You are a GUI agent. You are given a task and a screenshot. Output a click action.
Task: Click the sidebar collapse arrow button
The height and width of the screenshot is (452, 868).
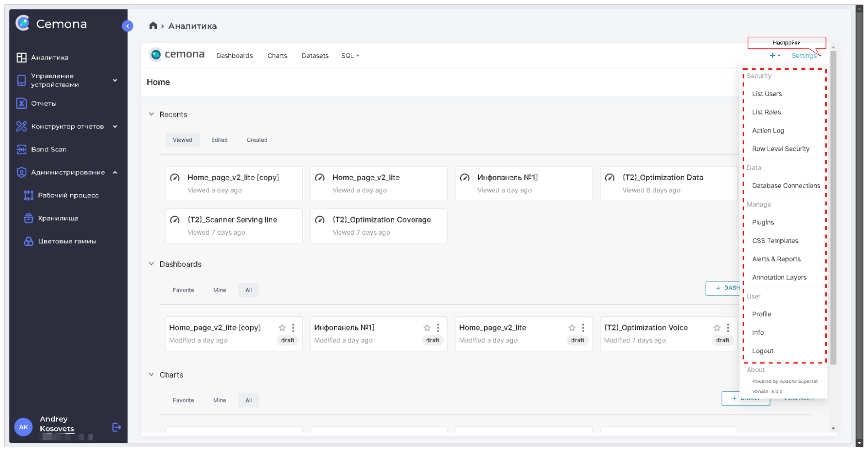click(x=127, y=26)
